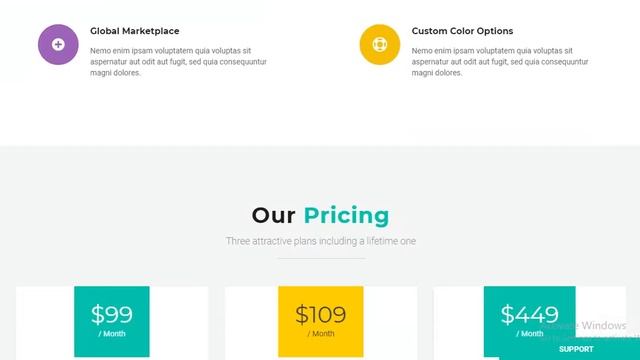Image resolution: width=640 pixels, height=360 pixels.
Task: Click the Our Pricing section title
Action: pos(320,215)
